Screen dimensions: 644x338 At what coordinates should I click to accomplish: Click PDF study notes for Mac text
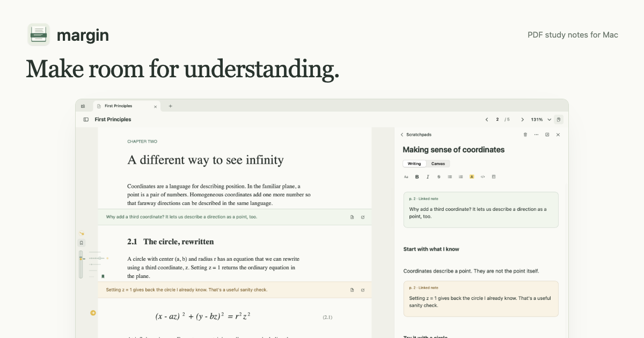573,35
